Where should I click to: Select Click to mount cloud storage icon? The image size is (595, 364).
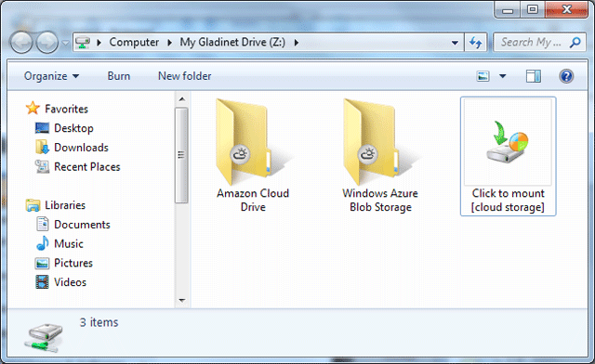(x=508, y=156)
